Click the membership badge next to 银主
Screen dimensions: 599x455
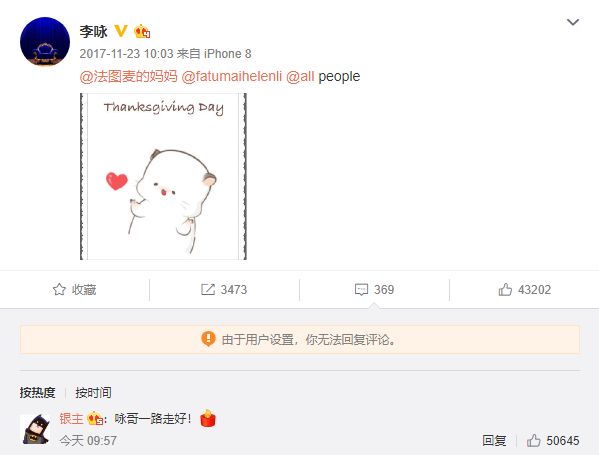pos(95,419)
